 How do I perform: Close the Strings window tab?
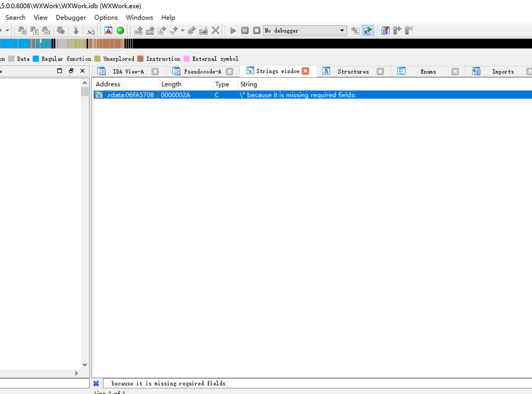click(x=306, y=71)
